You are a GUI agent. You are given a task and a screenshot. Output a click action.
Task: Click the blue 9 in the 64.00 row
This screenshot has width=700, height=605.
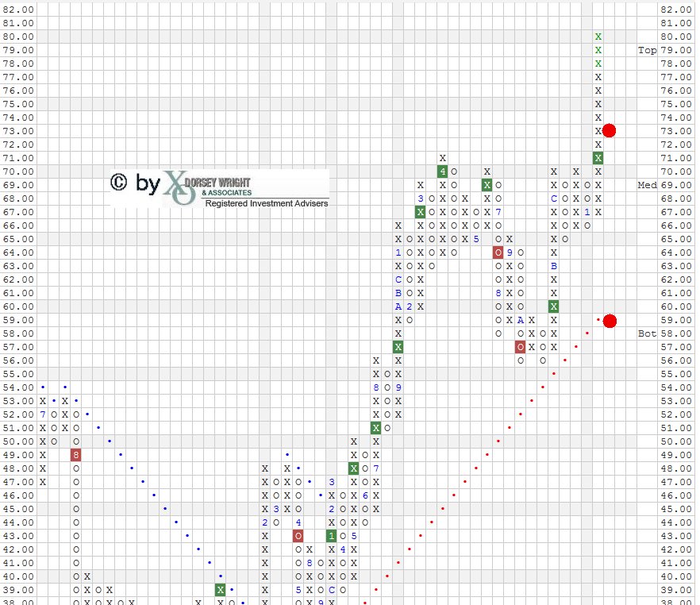(509, 252)
